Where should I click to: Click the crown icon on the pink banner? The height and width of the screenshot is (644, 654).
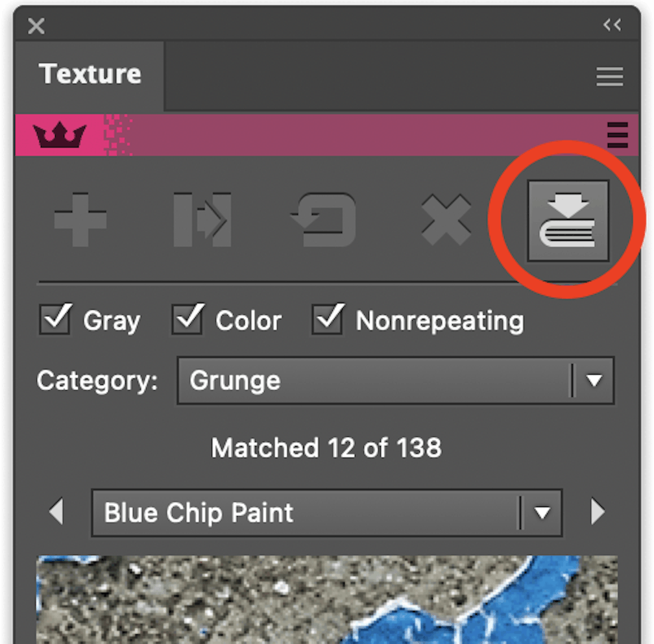(60, 135)
